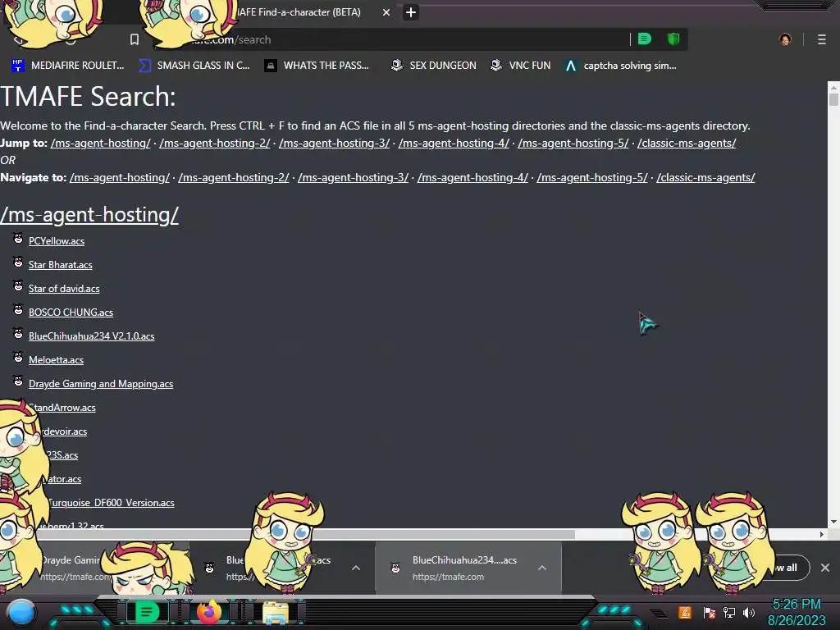Download Meloetta.acs file
Viewport: 840px width, 630px height.
click(57, 360)
